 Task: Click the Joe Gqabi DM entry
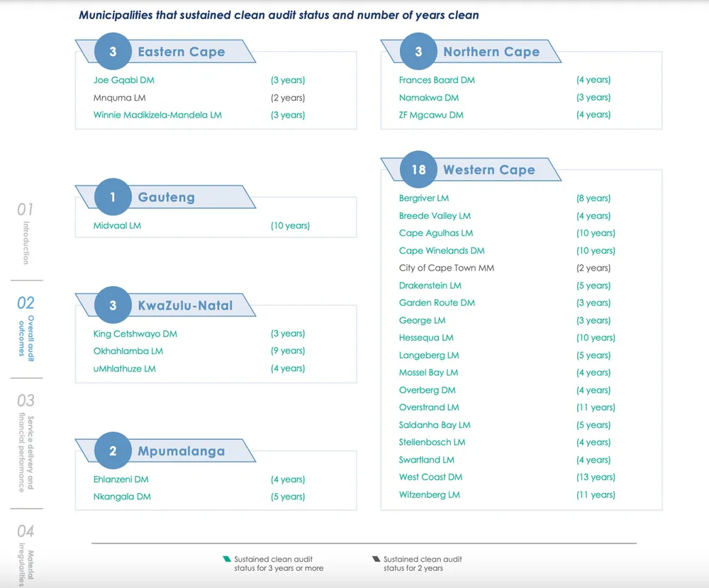pos(124,80)
